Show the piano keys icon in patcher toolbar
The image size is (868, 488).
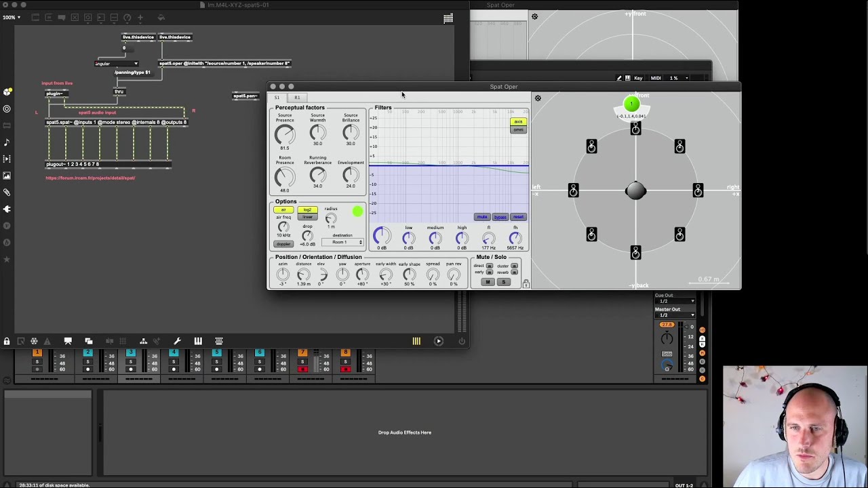tap(198, 341)
